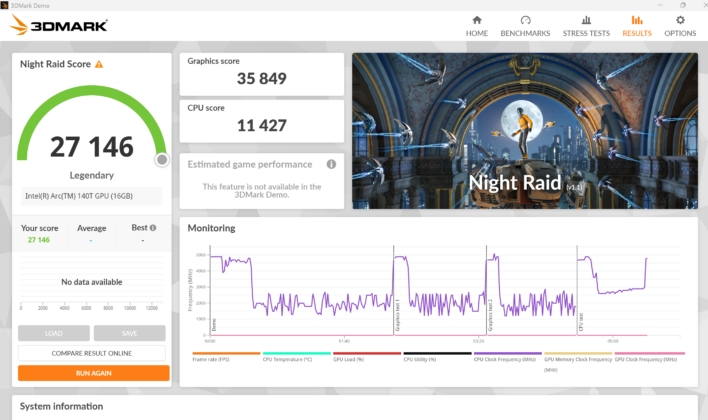Open the Stress Tests icon

[586, 20]
